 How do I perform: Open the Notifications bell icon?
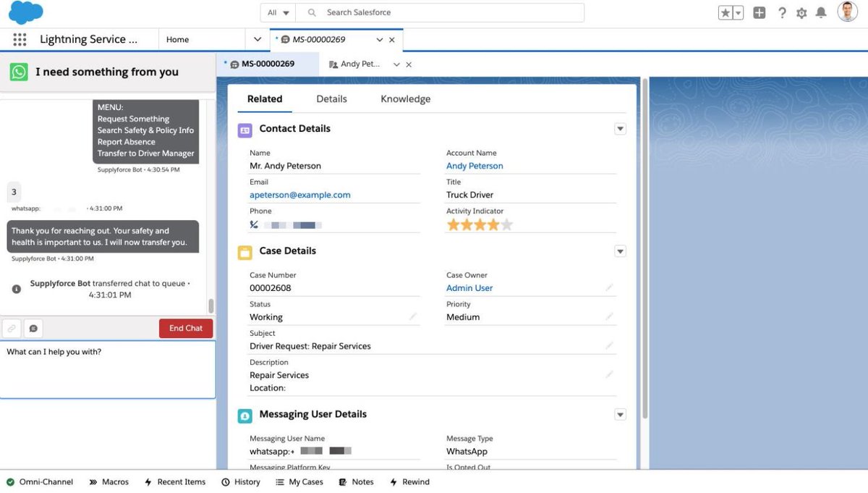tap(821, 13)
